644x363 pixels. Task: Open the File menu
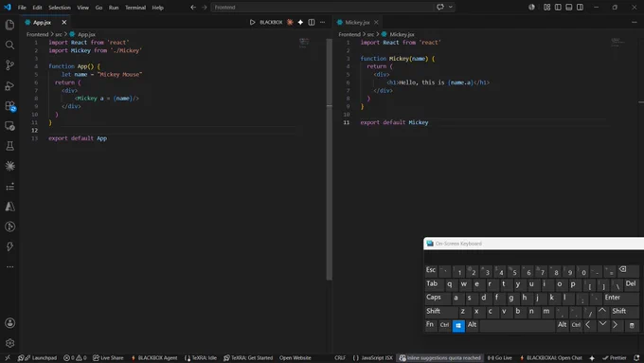pos(22,8)
